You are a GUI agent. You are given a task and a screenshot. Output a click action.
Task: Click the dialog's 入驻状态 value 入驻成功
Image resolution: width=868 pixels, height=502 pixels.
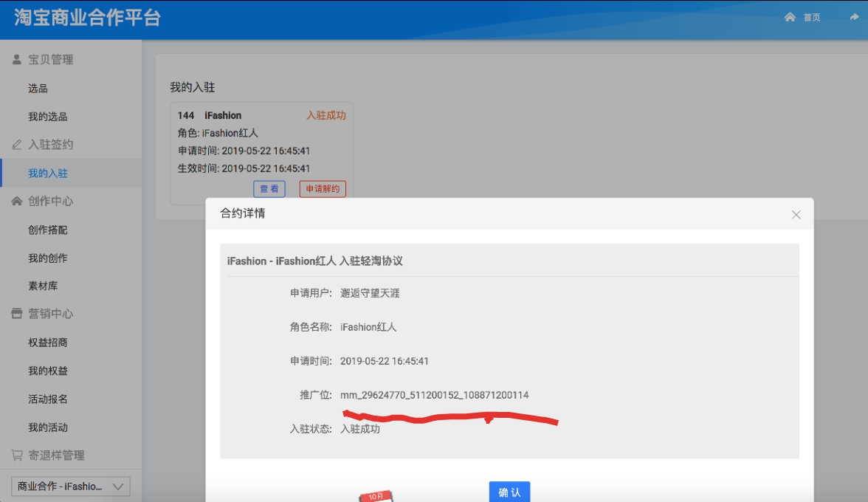coord(360,429)
